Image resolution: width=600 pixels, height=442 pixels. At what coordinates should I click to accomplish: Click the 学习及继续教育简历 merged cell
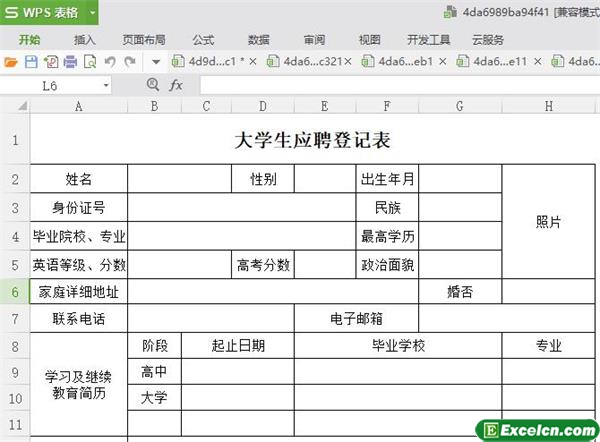click(78, 384)
